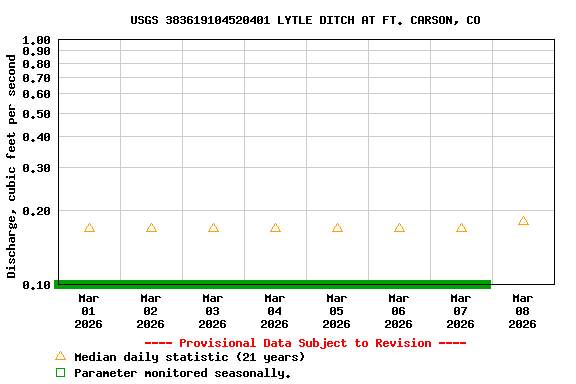The image size is (576, 384).
Task: Click the Discharge y-axis title
Action: click(11, 166)
